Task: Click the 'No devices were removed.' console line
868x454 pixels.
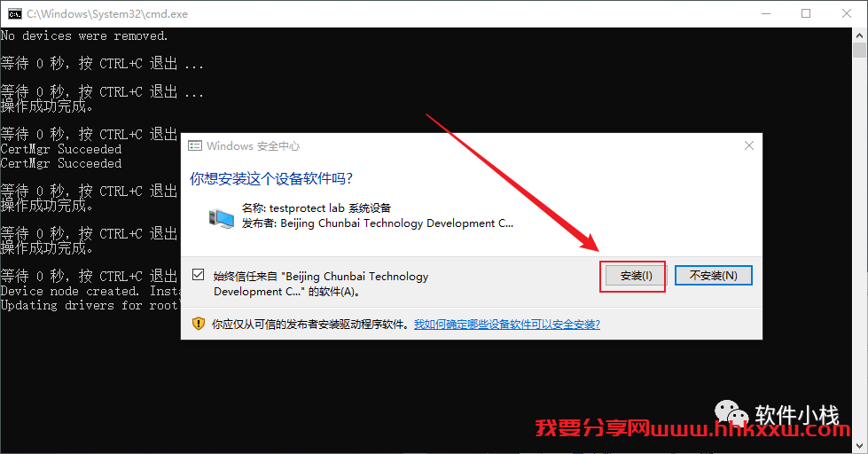Action: [84, 36]
